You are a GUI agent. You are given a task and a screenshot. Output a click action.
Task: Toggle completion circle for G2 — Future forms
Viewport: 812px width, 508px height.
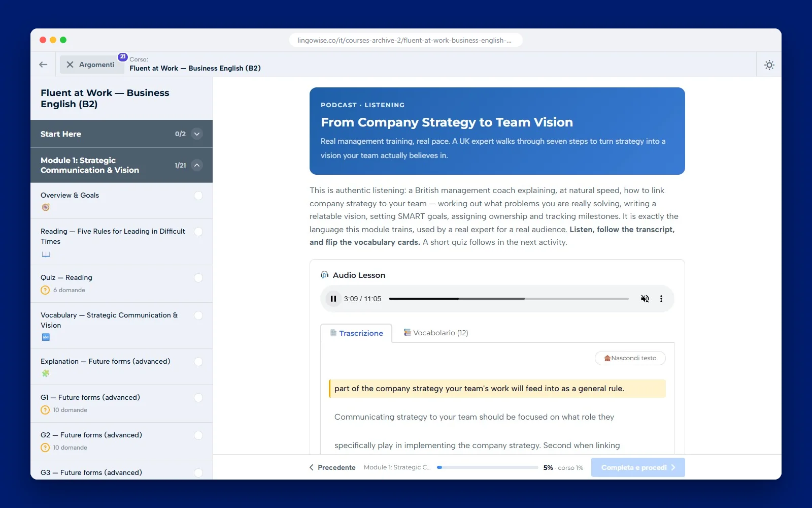(x=198, y=435)
